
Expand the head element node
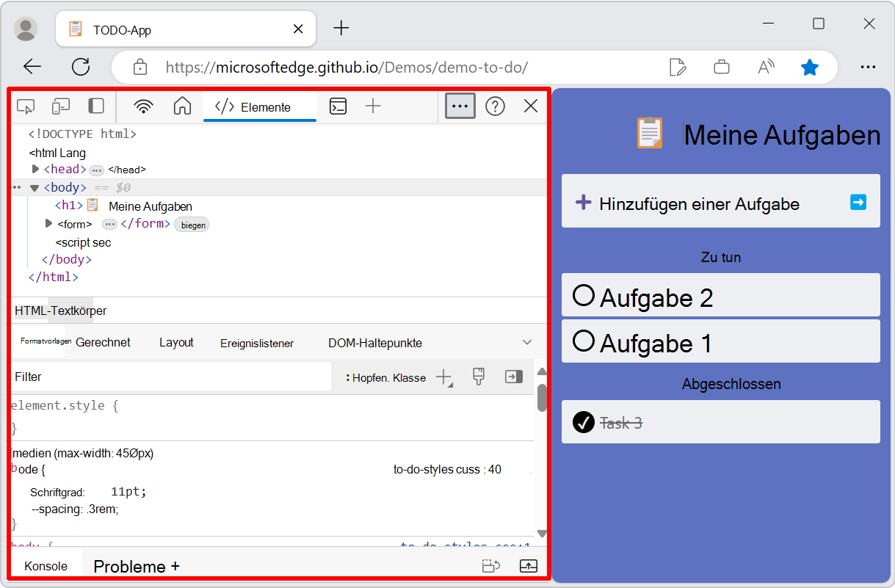tap(35, 169)
